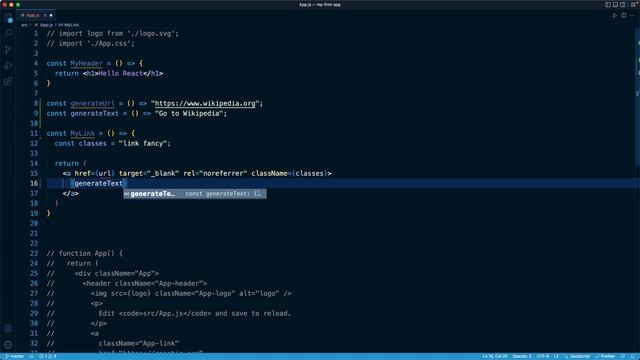
Task: Change encoding via UTF-8 status item
Action: (542, 356)
